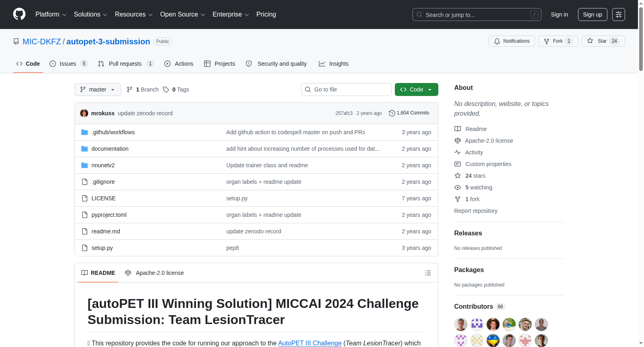Expand the Platform menu
Image resolution: width=644 pixels, height=347 pixels.
tap(51, 15)
